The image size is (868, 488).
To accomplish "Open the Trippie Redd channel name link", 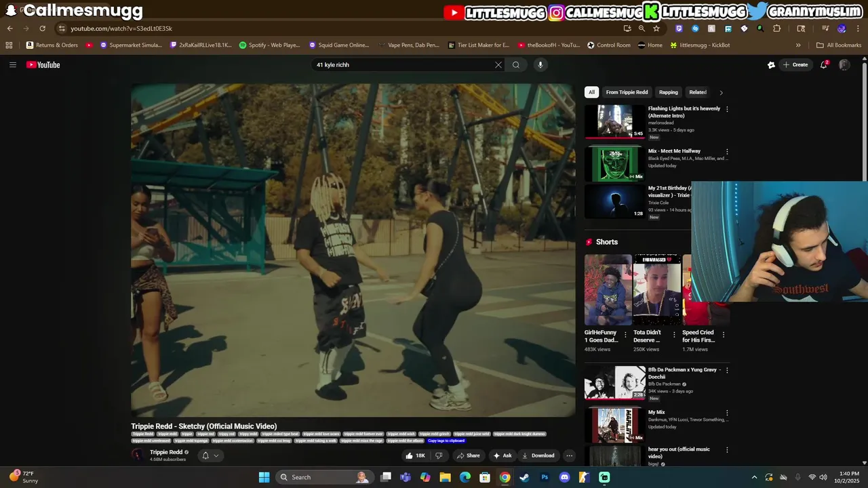I will 166,452.
